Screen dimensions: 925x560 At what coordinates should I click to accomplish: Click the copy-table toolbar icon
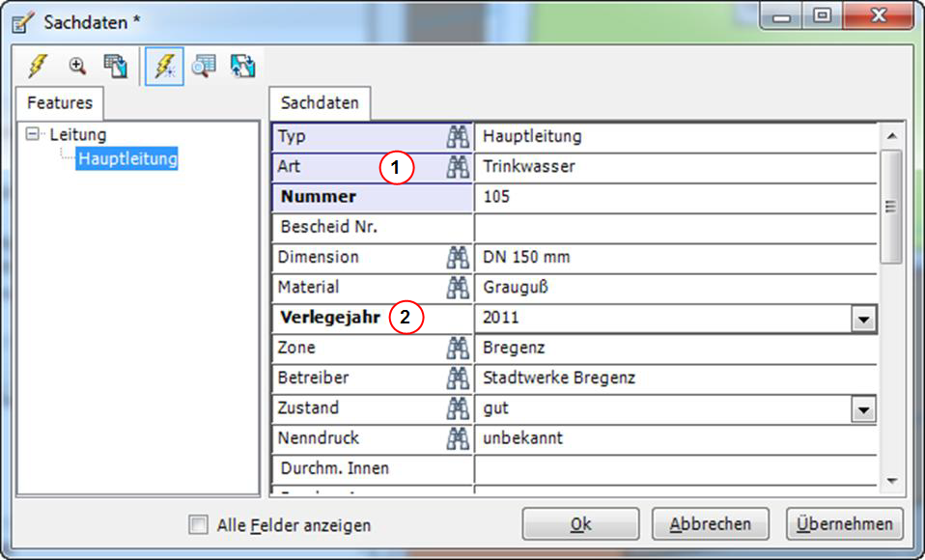[116, 66]
